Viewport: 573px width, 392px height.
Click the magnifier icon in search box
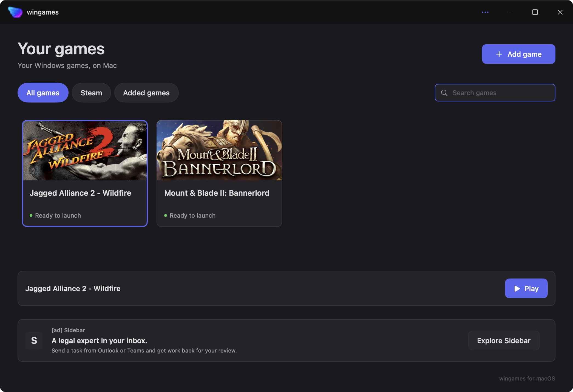[x=444, y=93]
